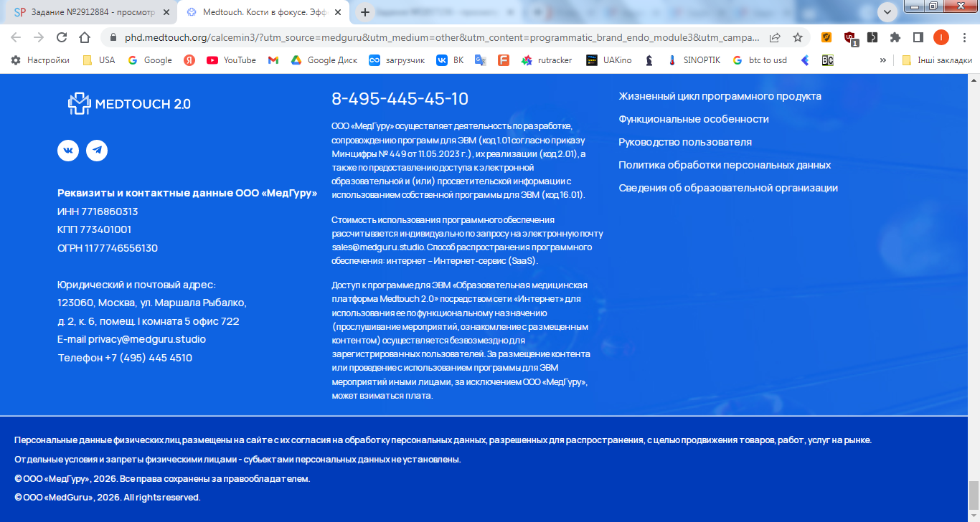Click the КПП 773401001 text
This screenshot has height=522, width=980.
tap(94, 229)
